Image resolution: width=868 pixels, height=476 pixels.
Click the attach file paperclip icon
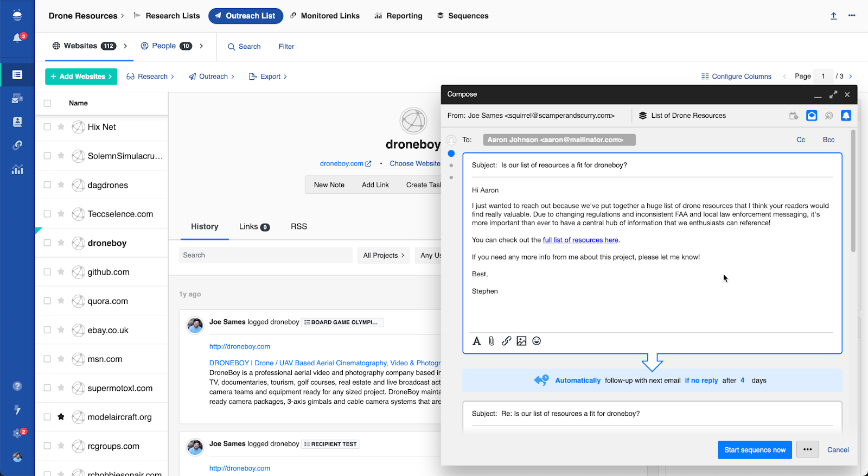tap(492, 341)
